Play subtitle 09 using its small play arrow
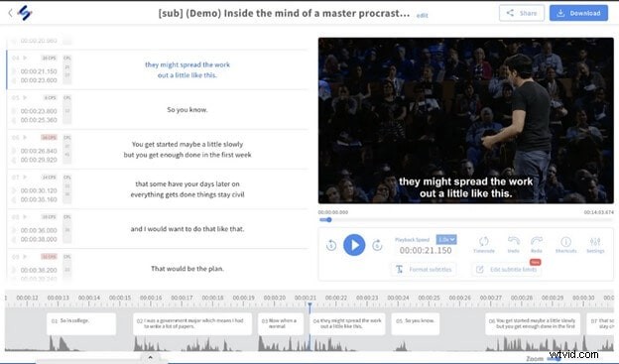Screen dimensions: 619x364 (x=25, y=257)
